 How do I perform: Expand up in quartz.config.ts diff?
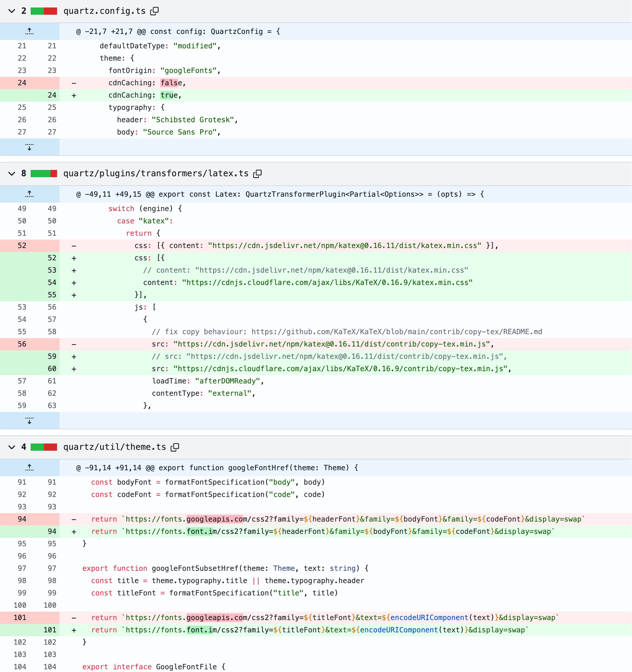click(x=29, y=32)
